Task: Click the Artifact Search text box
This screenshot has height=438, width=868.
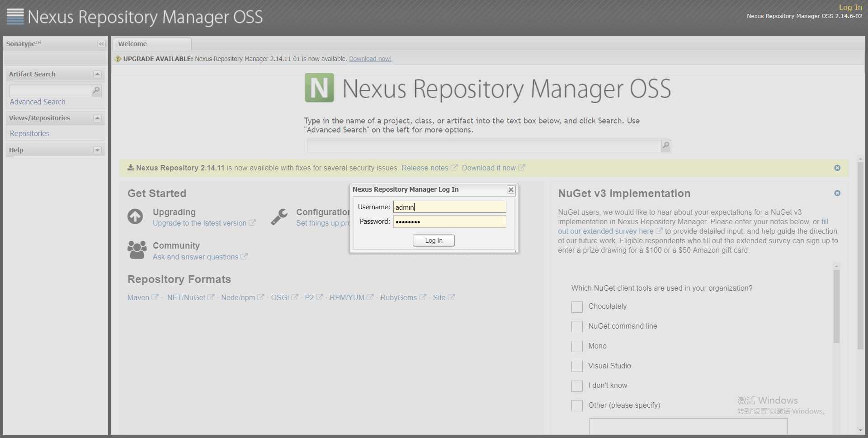Action: 50,90
